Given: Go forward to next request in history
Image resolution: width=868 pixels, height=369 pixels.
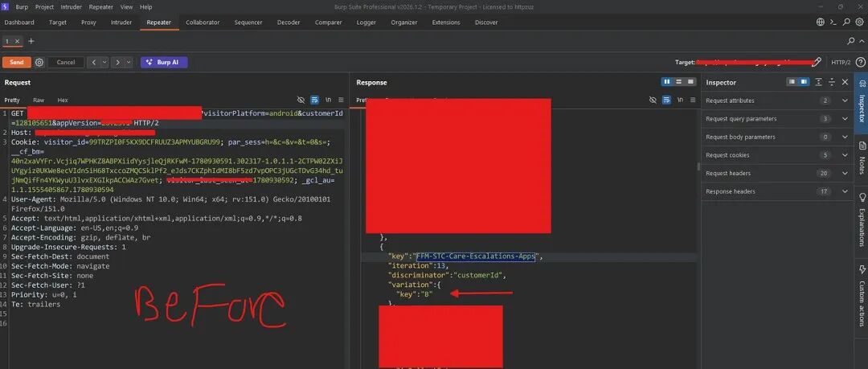Looking at the screenshot, I should [x=117, y=63].
